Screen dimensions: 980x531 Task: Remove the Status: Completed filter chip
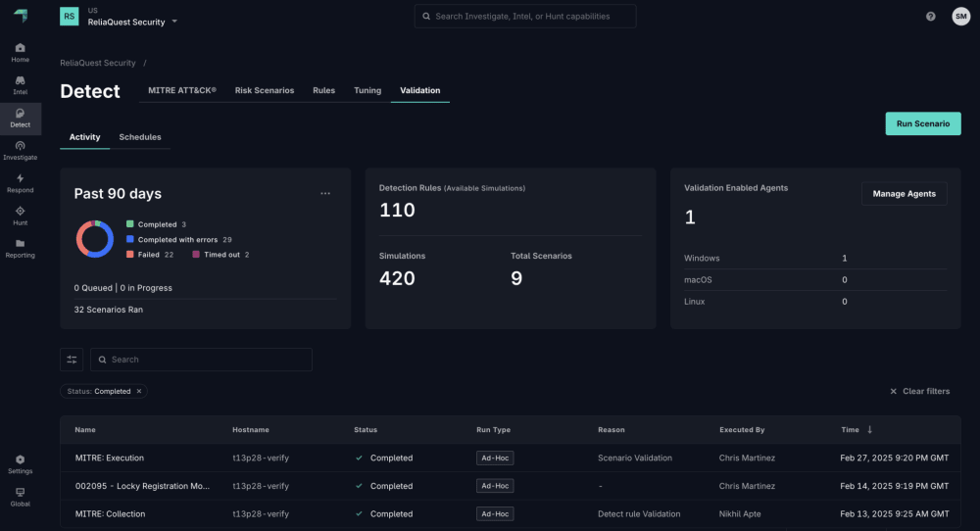coord(139,391)
